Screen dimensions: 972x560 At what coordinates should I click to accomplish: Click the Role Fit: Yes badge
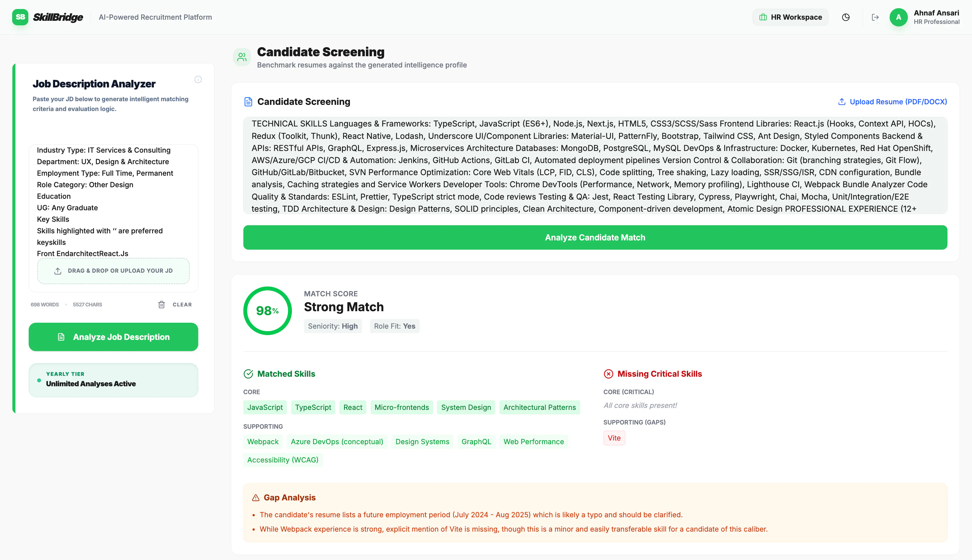[x=394, y=326]
